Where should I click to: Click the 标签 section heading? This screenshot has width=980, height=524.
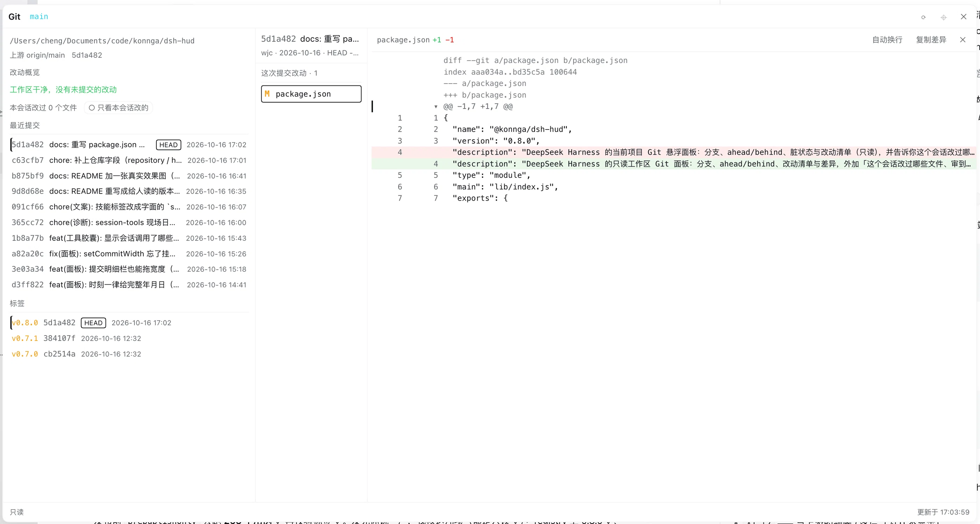click(17, 303)
